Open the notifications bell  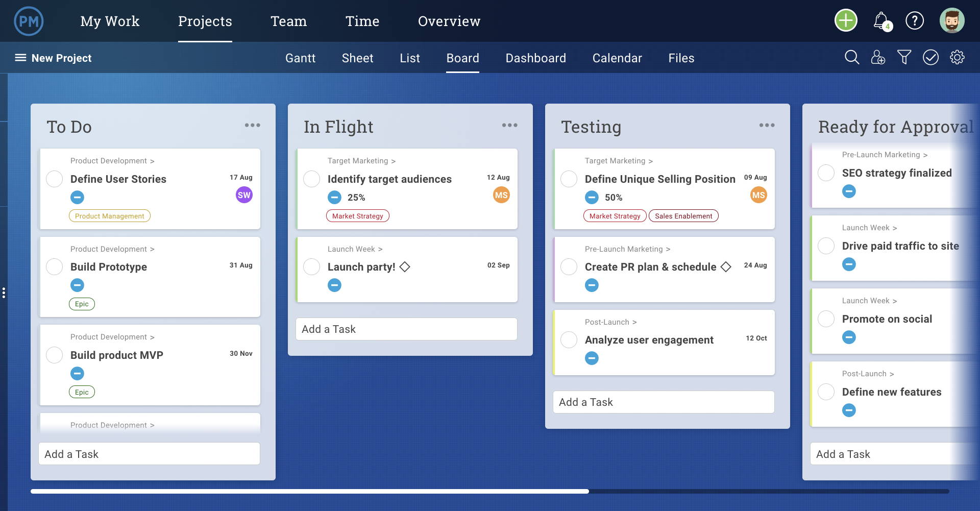[x=880, y=20]
